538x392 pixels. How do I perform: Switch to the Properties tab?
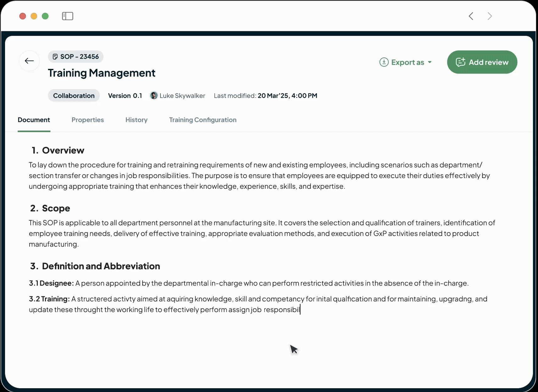[88, 120]
